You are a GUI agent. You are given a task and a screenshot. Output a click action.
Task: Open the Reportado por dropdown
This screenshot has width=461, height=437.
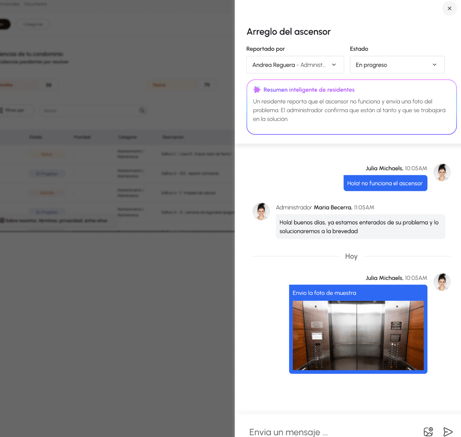point(295,65)
